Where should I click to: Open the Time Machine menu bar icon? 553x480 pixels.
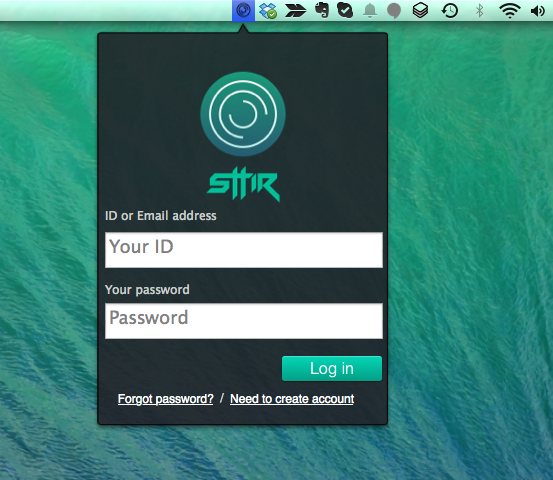point(450,11)
